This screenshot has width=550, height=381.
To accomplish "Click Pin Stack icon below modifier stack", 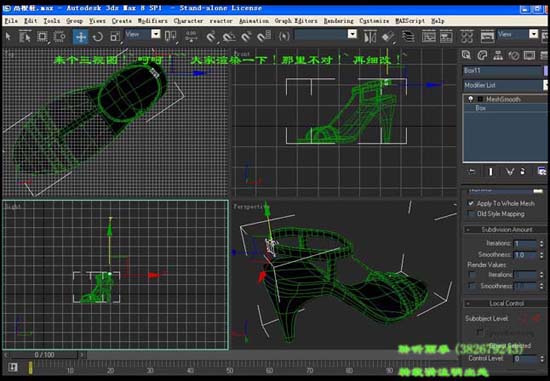I will (x=472, y=172).
